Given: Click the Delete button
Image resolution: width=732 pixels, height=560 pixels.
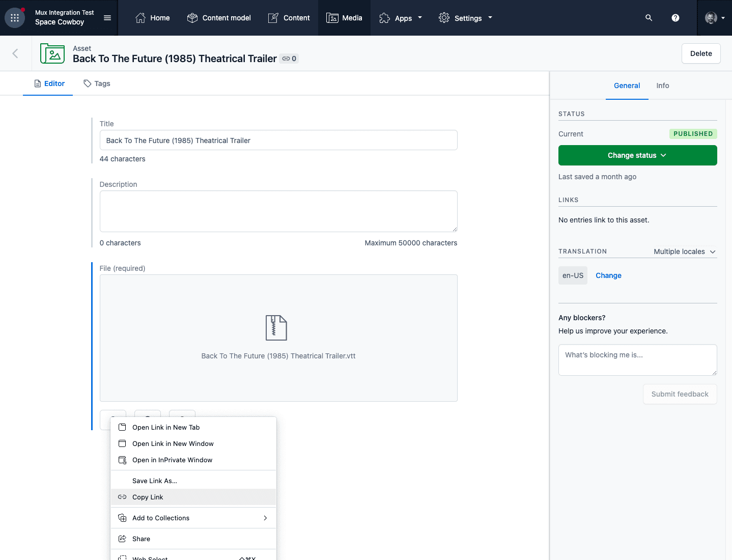Looking at the screenshot, I should (701, 53).
